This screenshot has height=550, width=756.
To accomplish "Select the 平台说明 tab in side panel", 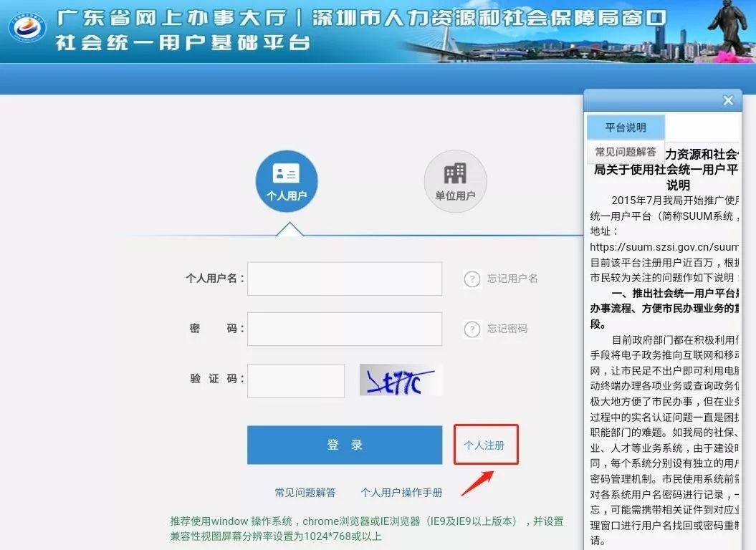I will coord(626,127).
